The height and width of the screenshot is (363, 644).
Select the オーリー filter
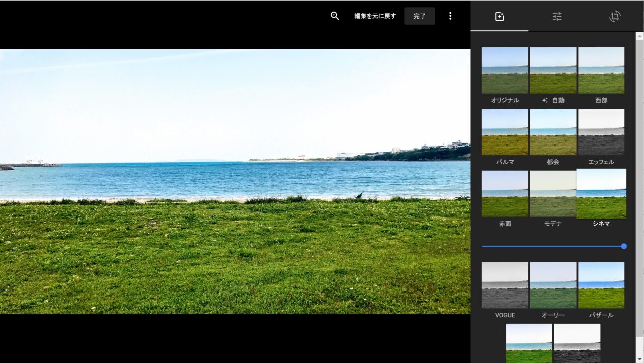click(553, 285)
